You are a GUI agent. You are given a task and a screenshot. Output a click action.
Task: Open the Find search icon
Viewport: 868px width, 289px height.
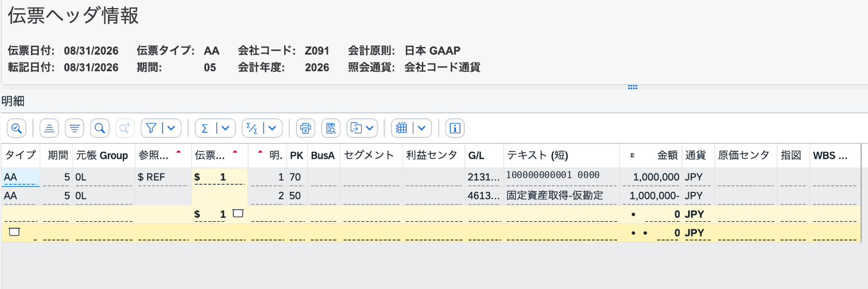click(x=99, y=128)
